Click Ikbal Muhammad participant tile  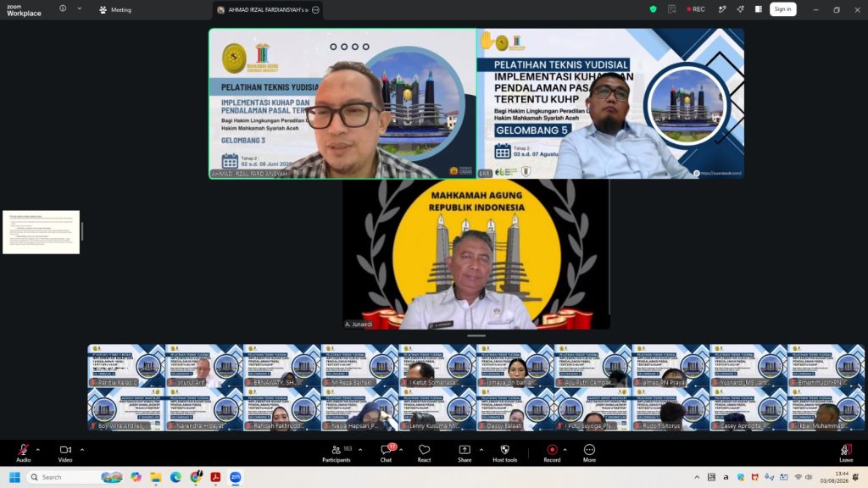[826, 409]
